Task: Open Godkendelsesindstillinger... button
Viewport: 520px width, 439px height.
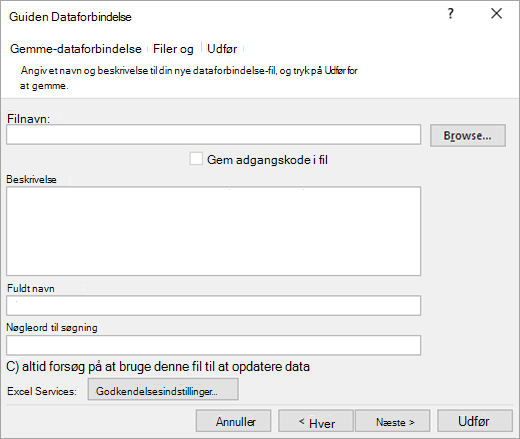Action: [x=163, y=389]
